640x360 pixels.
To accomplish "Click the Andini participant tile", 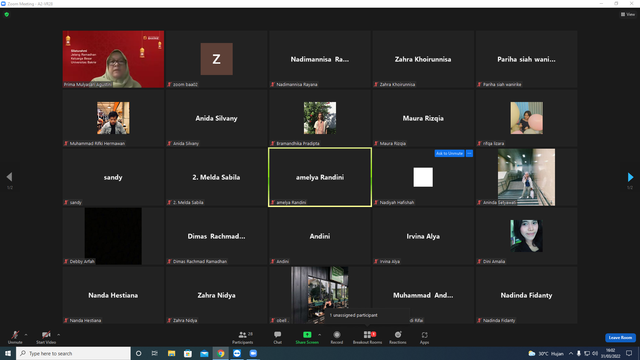I will pyautogui.click(x=320, y=236).
